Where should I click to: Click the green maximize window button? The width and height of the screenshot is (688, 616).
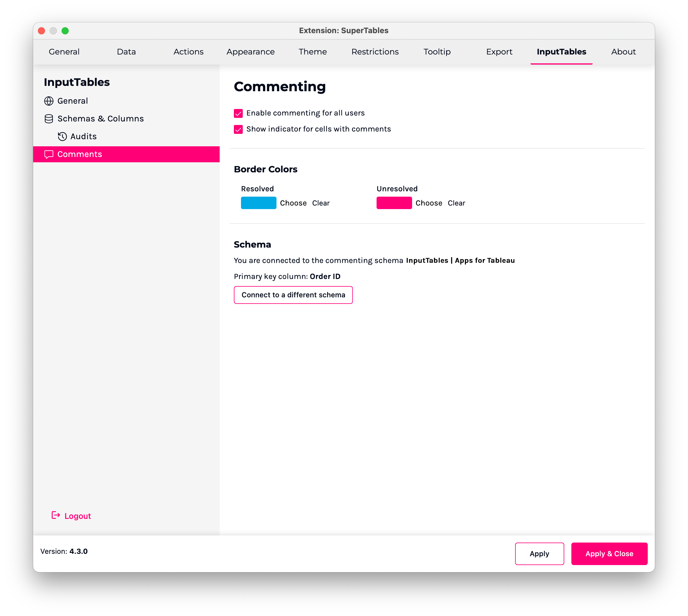coord(65,31)
